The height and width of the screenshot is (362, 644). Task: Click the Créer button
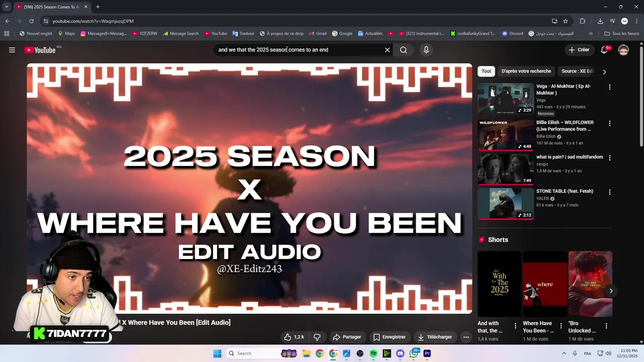click(579, 50)
